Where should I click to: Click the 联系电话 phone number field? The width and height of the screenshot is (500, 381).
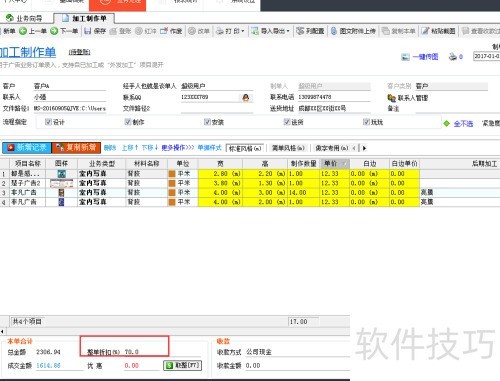tap(334, 97)
